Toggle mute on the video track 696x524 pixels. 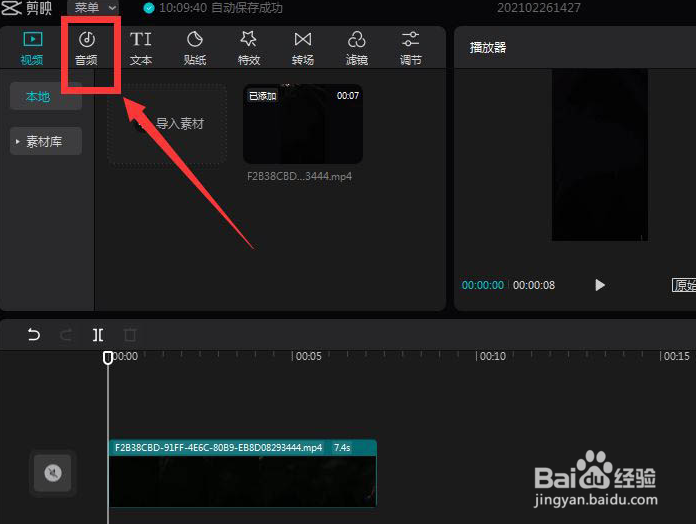(53, 473)
